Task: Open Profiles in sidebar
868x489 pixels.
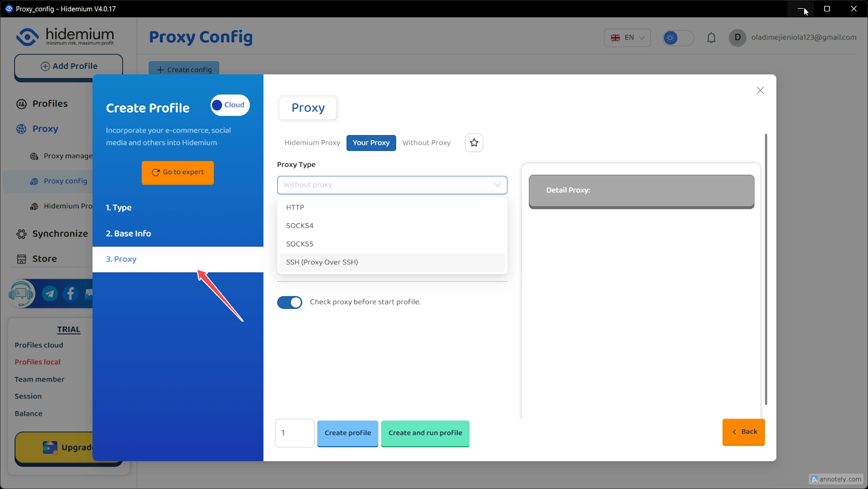Action: point(50,104)
